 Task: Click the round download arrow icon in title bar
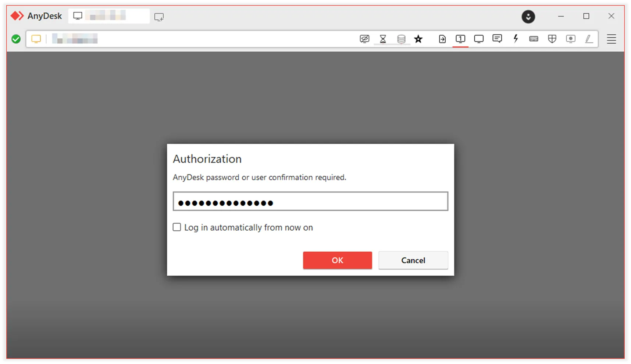(x=528, y=17)
